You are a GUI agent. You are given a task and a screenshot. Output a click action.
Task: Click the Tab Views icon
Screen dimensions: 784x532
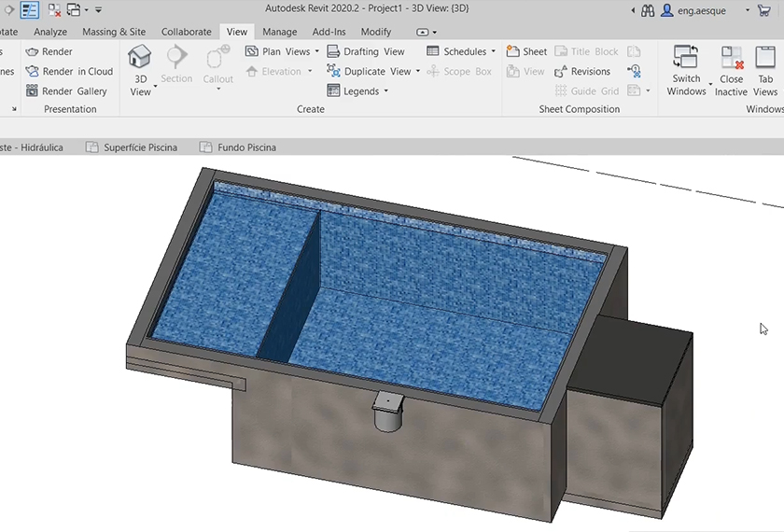[765, 58]
